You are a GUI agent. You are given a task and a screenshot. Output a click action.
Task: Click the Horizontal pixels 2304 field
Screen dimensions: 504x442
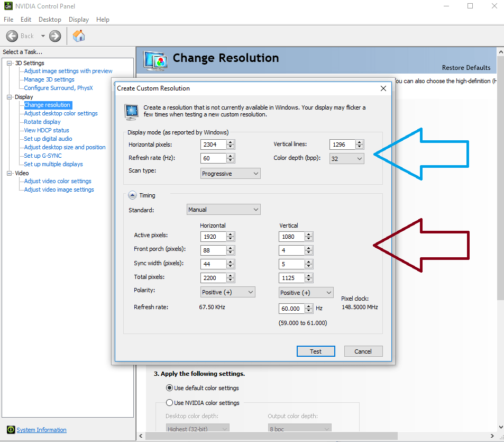(x=214, y=145)
